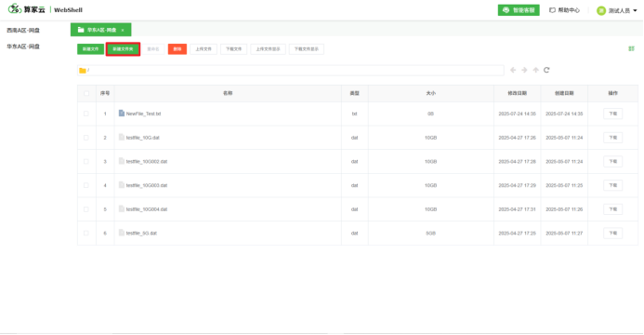
Task: Click file name testfile_10G003.dat
Action: coord(147,185)
